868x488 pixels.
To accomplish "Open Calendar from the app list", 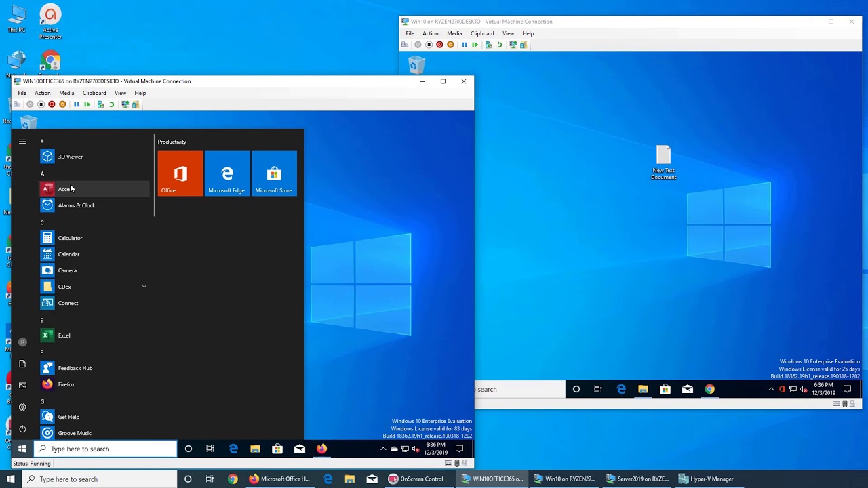I will (94, 254).
